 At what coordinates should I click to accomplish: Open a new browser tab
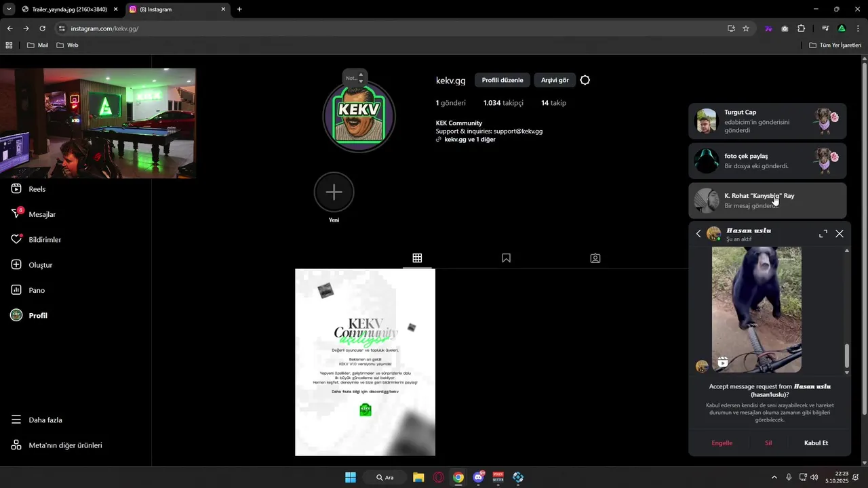tap(239, 9)
